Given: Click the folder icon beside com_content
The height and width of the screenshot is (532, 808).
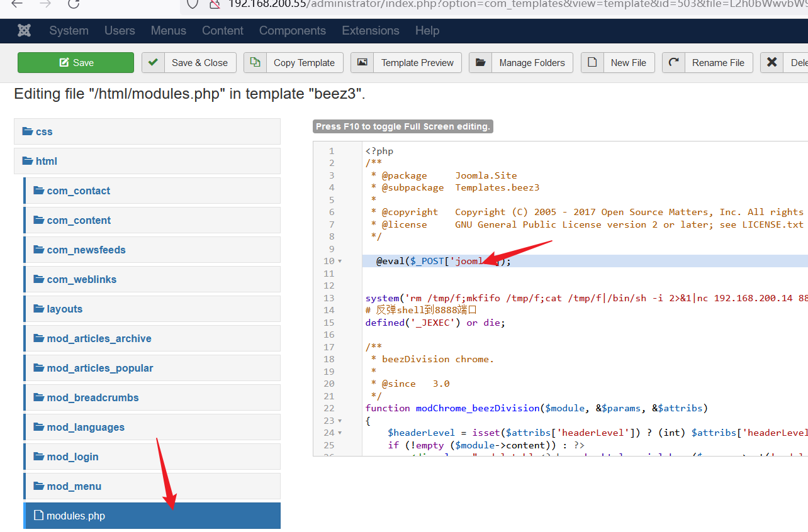Looking at the screenshot, I should click(x=39, y=220).
